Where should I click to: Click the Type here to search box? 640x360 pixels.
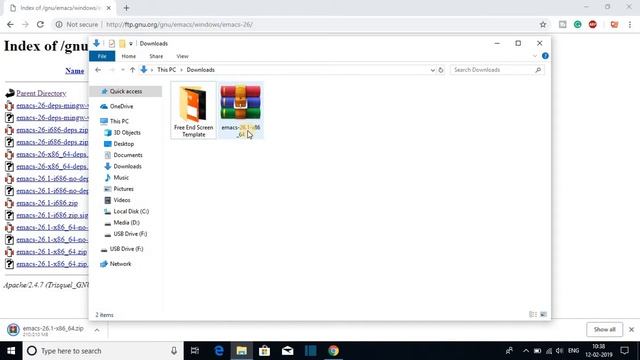tap(103, 351)
